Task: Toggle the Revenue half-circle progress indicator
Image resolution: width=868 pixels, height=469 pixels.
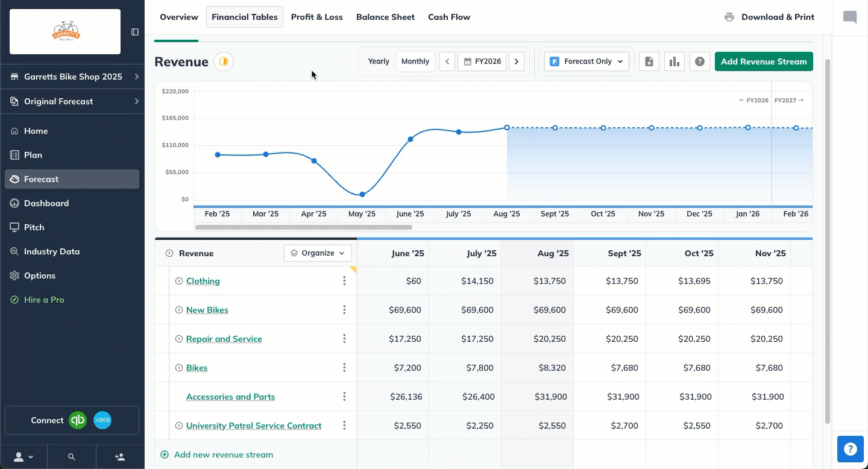Action: click(x=224, y=61)
